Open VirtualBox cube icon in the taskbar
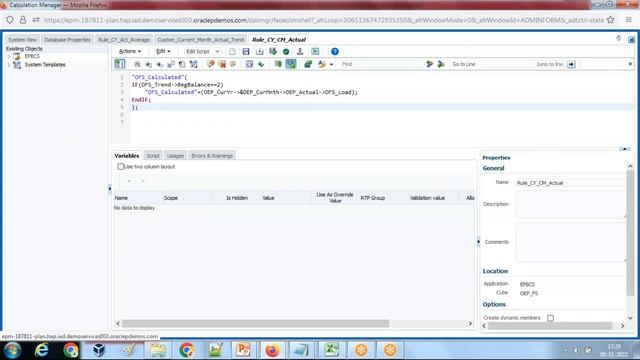Screen dimensions: 640x360 coord(99,350)
